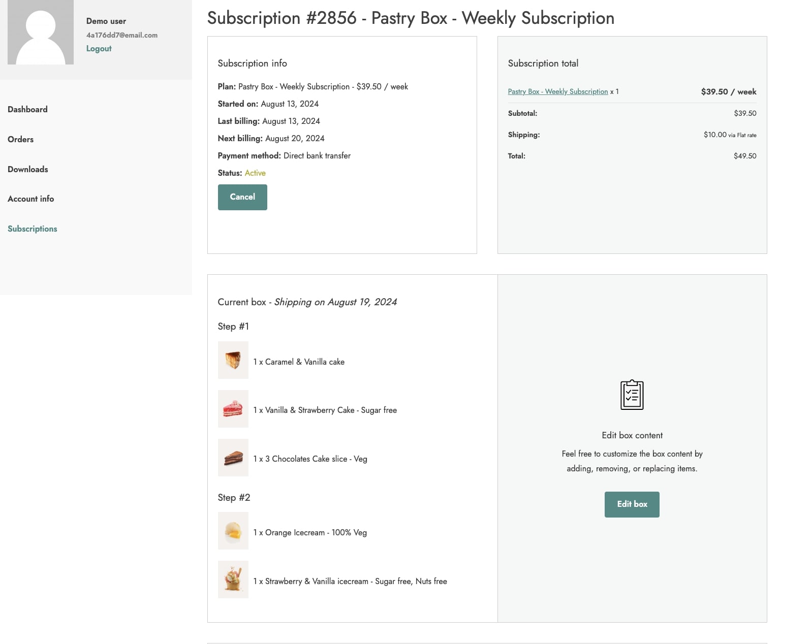812x644 pixels.
Task: Click the Strawberry & Vanilla icecream image
Action: click(233, 579)
